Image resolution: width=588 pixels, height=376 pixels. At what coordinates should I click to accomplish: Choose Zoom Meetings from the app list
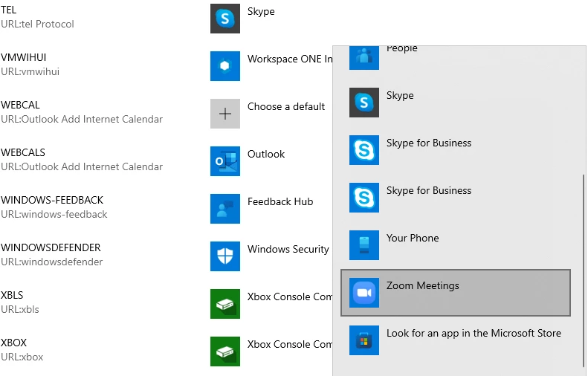(456, 293)
